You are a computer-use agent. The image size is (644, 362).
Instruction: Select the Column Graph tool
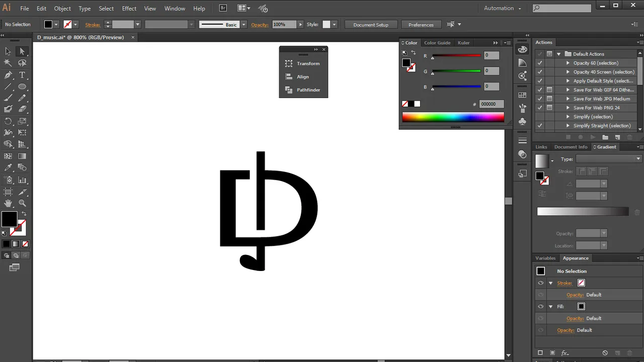(x=22, y=180)
